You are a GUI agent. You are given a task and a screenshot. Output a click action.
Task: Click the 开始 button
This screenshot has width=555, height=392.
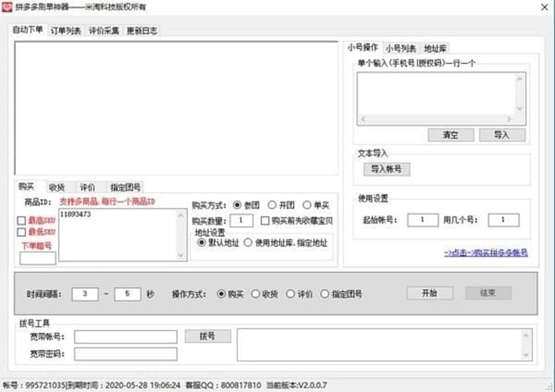(430, 293)
